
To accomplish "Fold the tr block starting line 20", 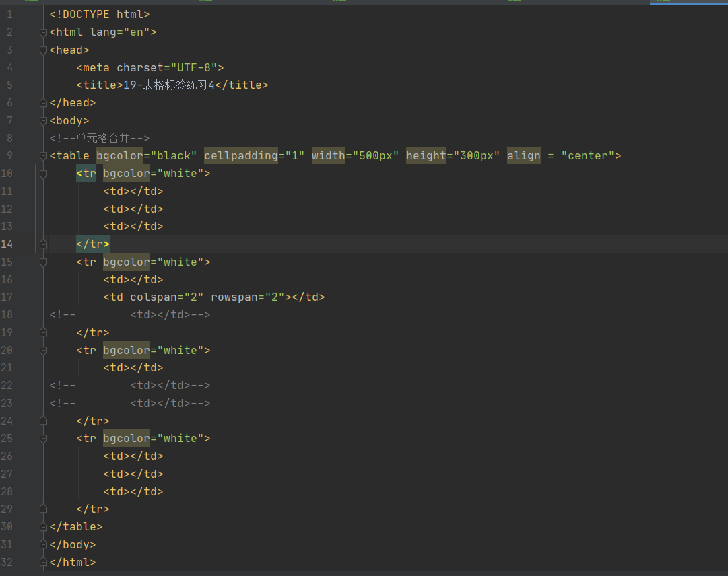I will tap(43, 351).
